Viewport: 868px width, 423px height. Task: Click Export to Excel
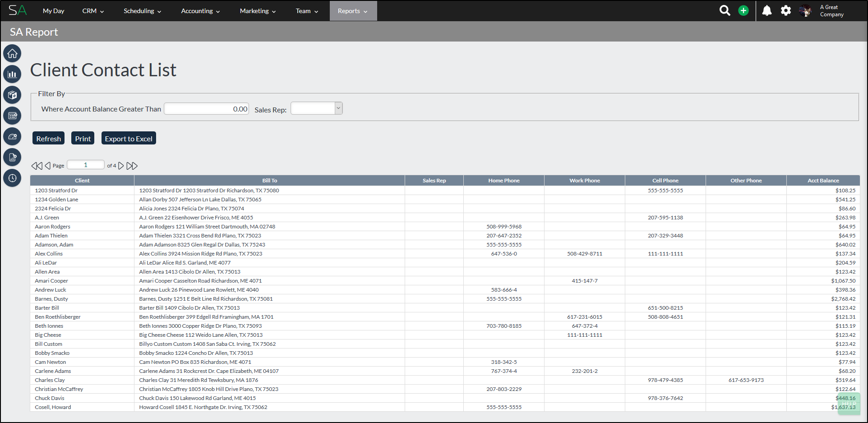(x=129, y=138)
